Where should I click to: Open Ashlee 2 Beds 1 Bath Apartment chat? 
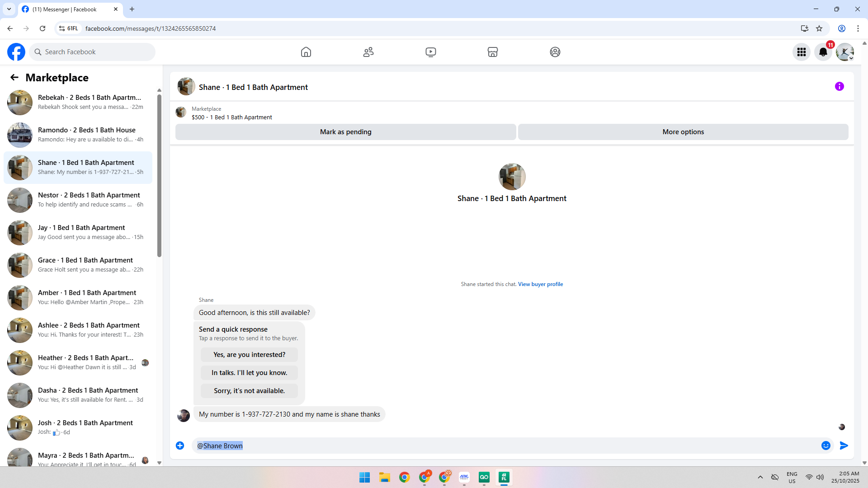coord(78,330)
